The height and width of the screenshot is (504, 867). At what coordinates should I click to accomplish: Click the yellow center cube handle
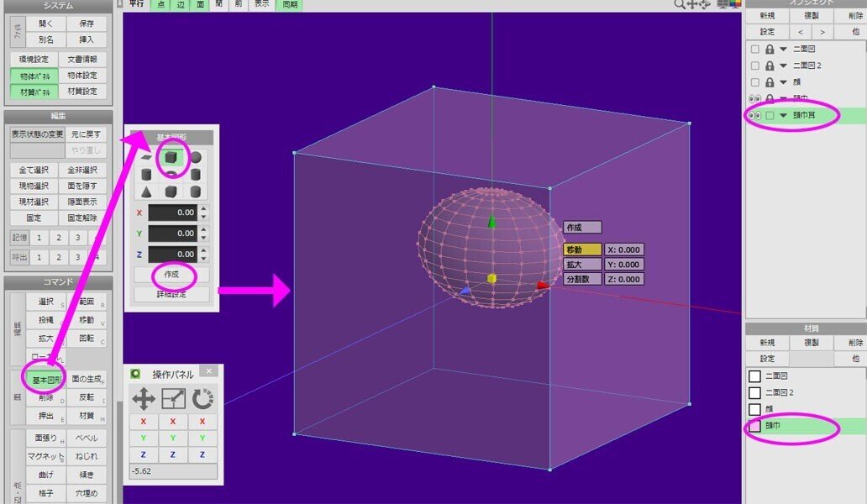[491, 278]
